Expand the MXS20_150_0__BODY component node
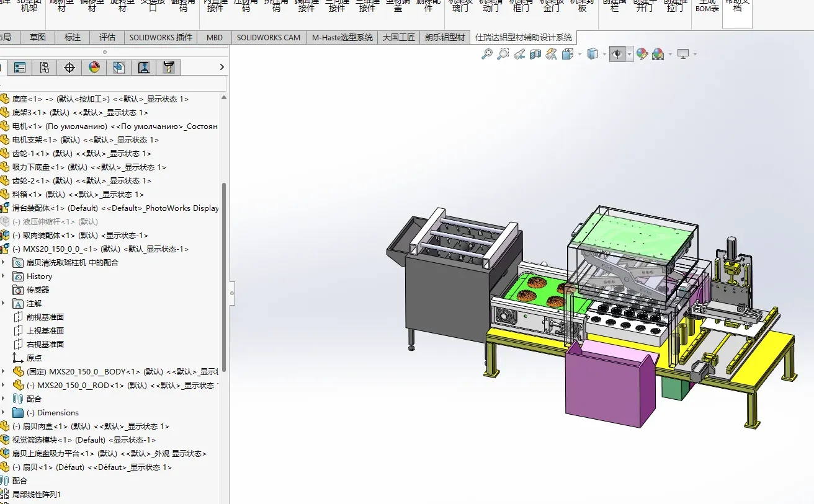The width and height of the screenshot is (814, 504). pyautogui.click(x=4, y=371)
